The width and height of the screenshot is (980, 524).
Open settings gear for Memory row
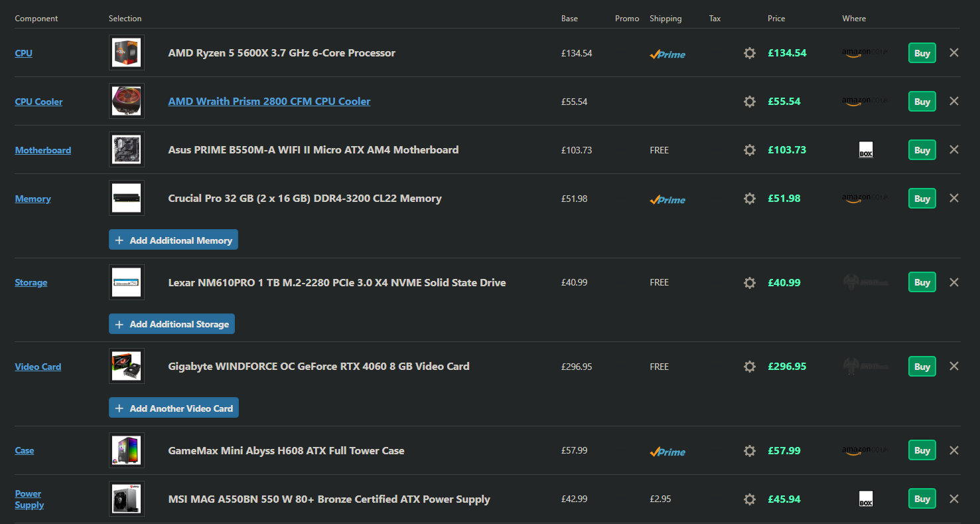(x=750, y=199)
